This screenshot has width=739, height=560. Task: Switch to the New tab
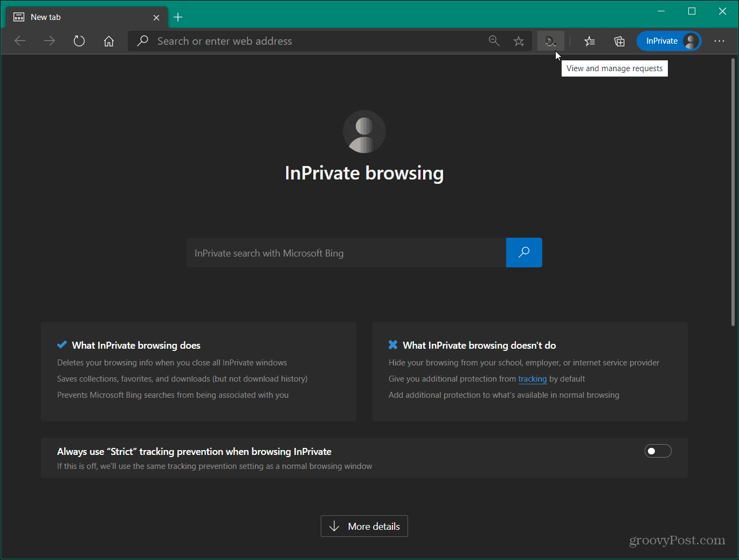pyautogui.click(x=65, y=17)
